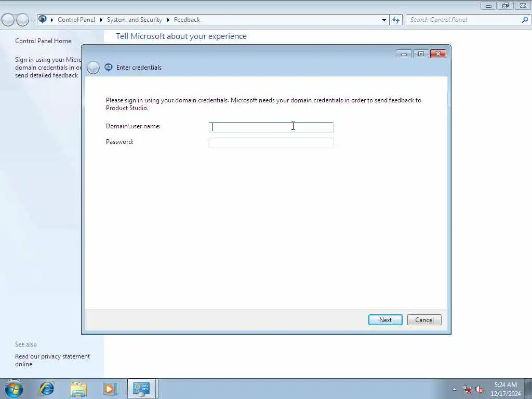
Task: Open address bar history dropdown
Action: tap(384, 20)
